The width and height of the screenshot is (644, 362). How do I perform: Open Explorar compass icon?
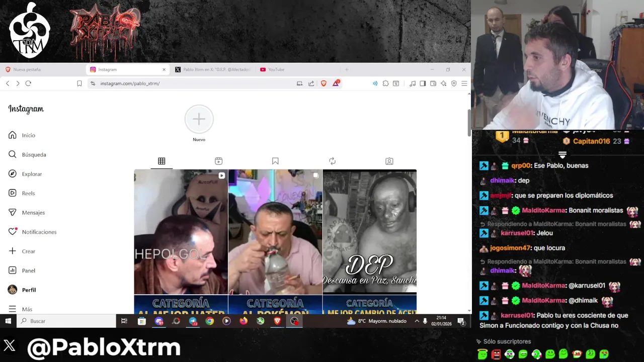click(13, 174)
